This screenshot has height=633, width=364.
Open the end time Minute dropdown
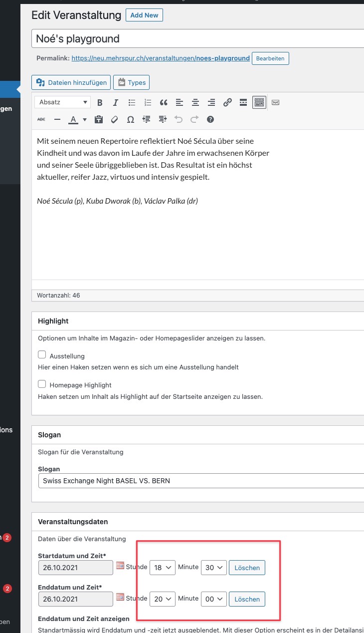(214, 599)
